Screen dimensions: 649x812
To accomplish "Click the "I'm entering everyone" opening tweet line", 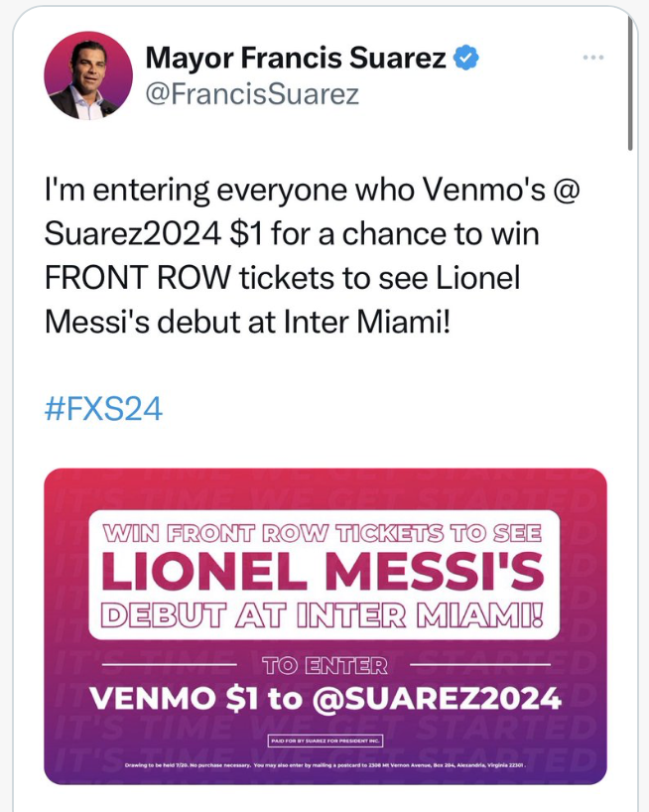I will (312, 190).
